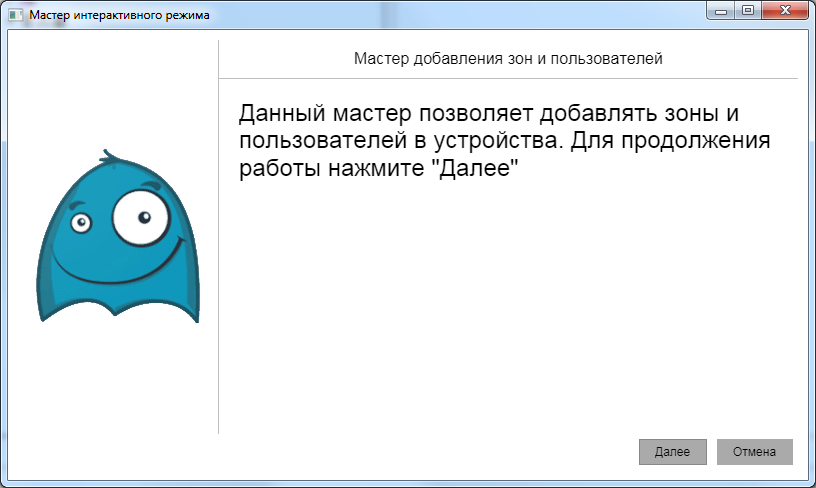Cancel the wizard with Отмена button
816x488 pixels.
click(x=755, y=452)
